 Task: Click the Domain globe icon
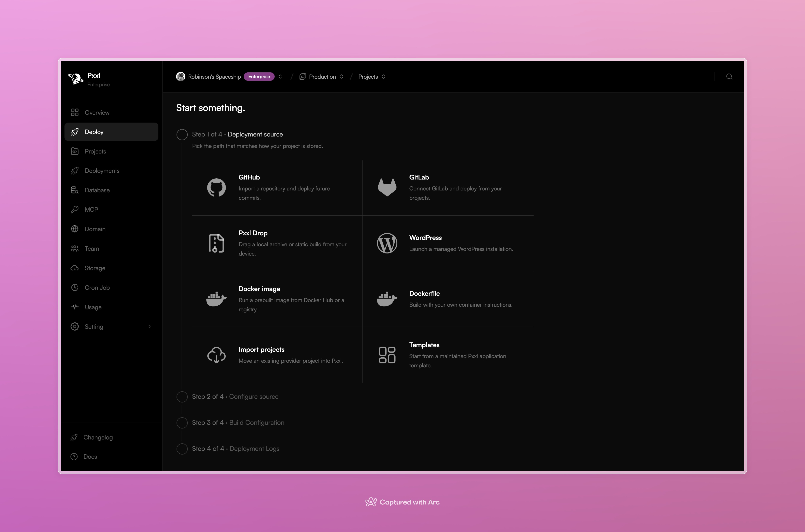[75, 229]
